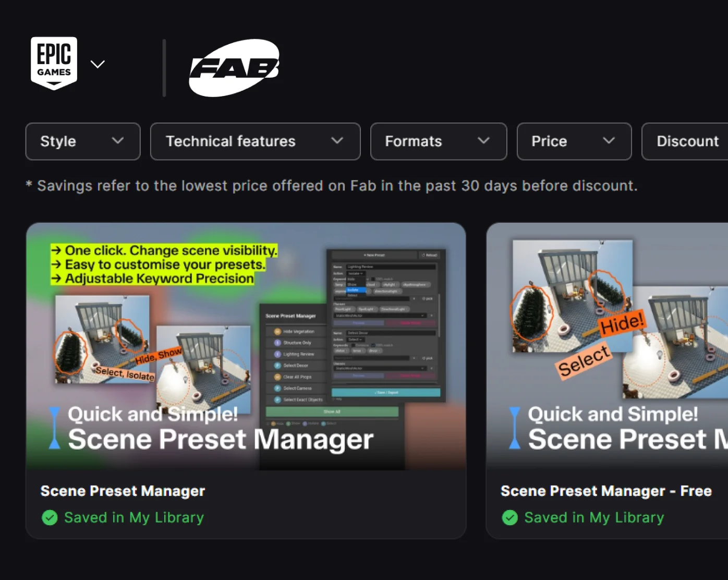The width and height of the screenshot is (728, 580).
Task: Click the Scene Preset Manager - Free title
Action: coord(606,491)
